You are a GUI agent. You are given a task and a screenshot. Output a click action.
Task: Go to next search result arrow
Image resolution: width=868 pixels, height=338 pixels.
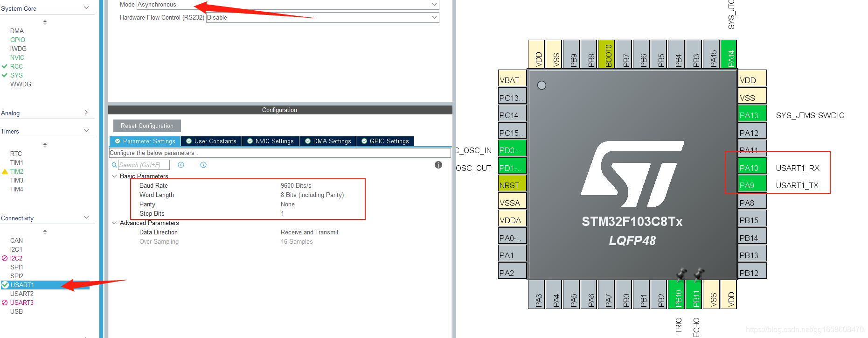click(203, 165)
